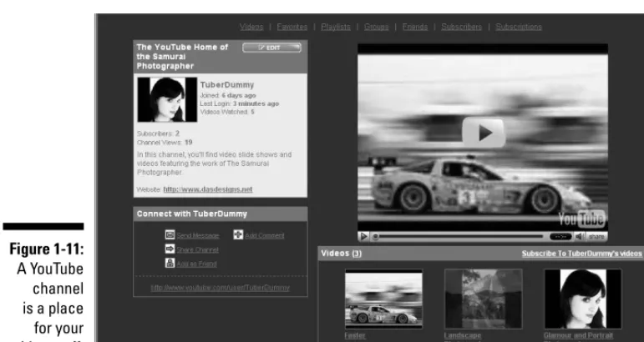The width and height of the screenshot is (644, 342).
Task: Select the 'Videos Watched: 5' text
Action: [x=227, y=112]
